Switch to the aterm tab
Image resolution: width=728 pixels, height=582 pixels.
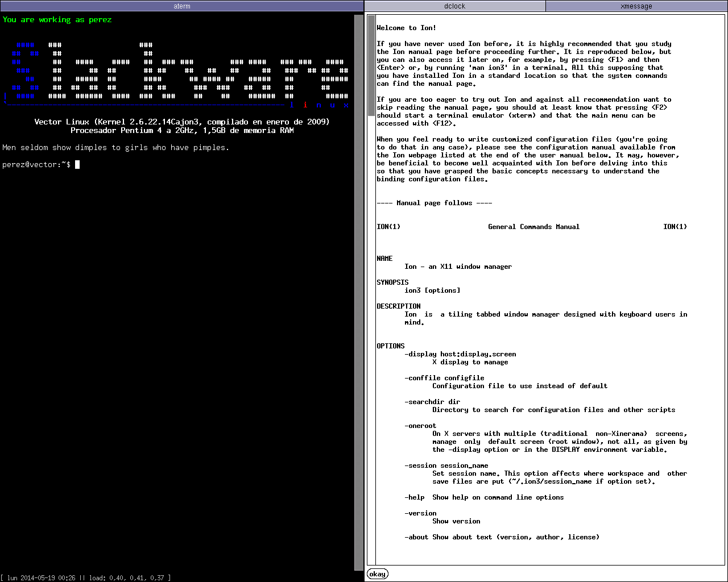point(182,6)
